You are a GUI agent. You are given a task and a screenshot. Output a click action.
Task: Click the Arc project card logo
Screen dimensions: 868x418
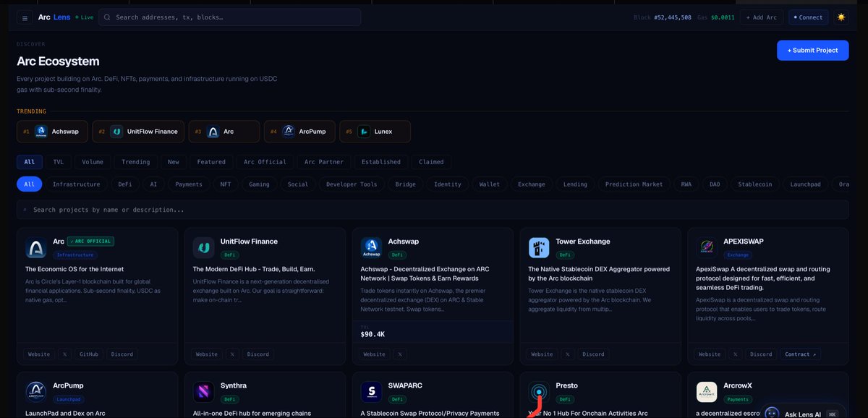pyautogui.click(x=36, y=248)
